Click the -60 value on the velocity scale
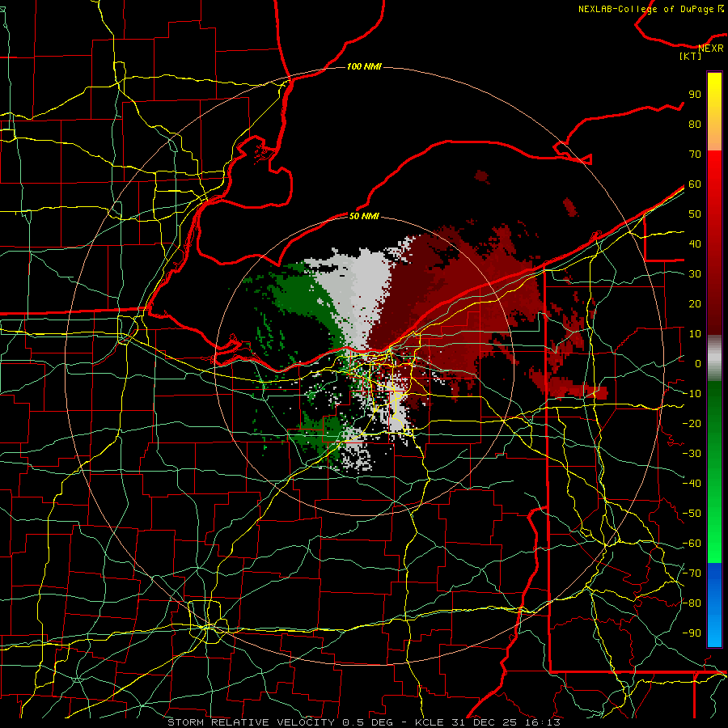The width and height of the screenshot is (728, 728). pos(692,544)
